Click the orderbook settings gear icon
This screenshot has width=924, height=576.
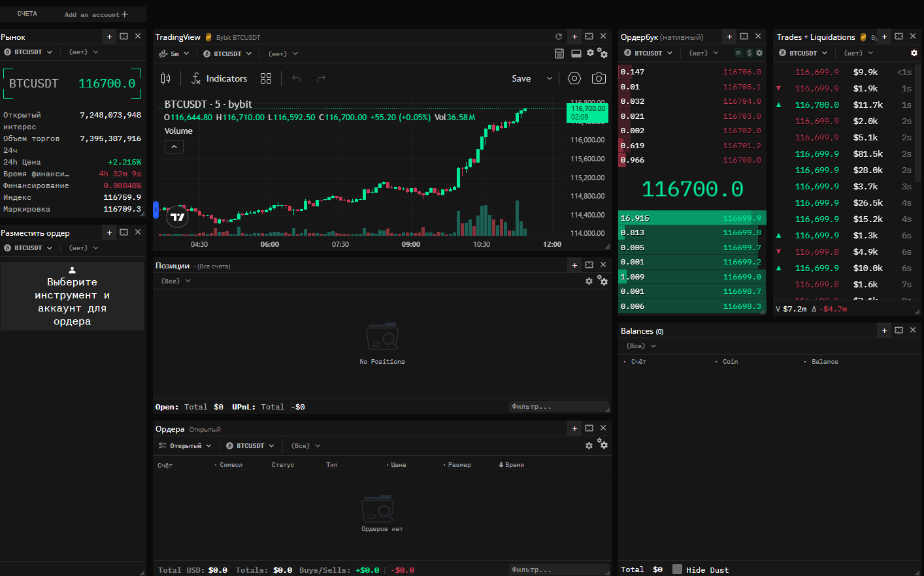[759, 53]
